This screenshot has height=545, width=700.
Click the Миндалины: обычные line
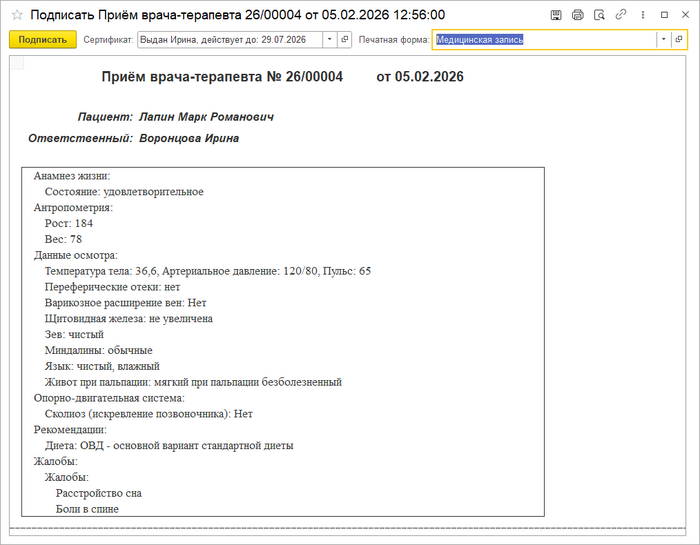point(98,350)
